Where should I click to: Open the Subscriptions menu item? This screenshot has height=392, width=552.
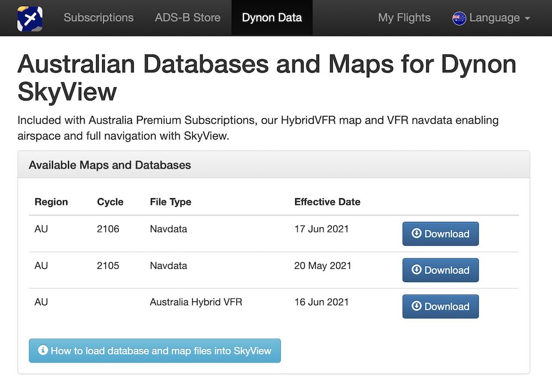(99, 18)
